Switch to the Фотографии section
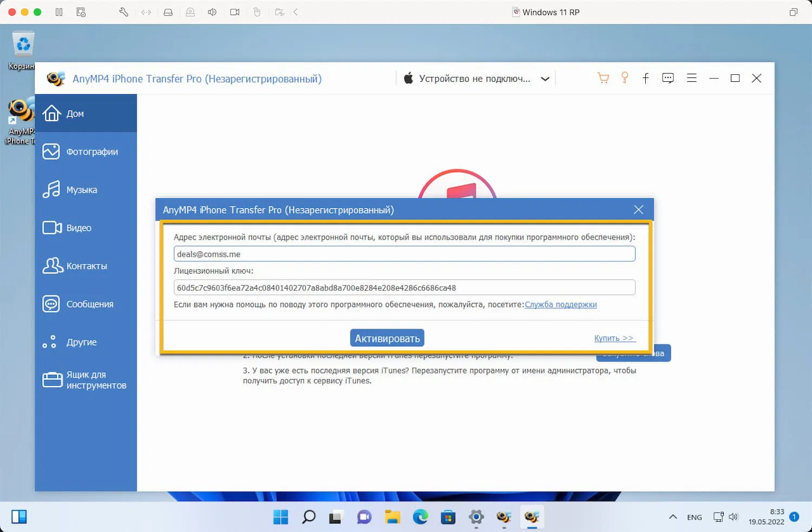Viewport: 812px width, 532px height. pyautogui.click(x=51, y=152)
